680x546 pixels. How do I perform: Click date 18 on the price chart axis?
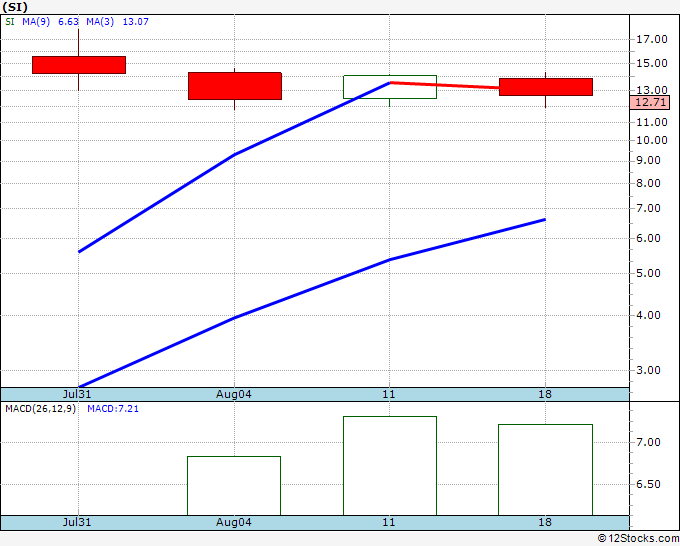[x=545, y=394]
